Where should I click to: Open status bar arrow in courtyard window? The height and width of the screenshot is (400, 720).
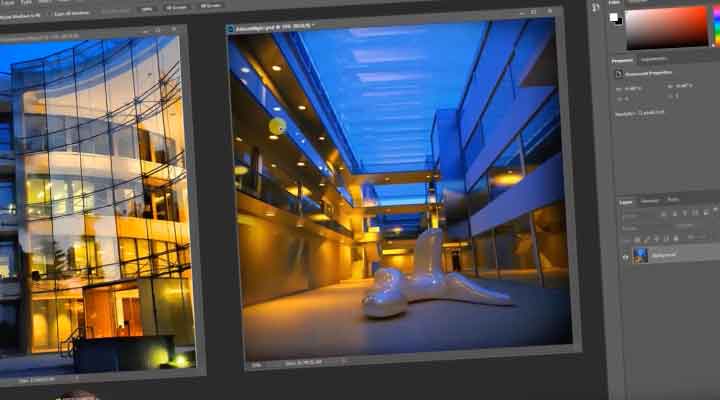click(344, 361)
